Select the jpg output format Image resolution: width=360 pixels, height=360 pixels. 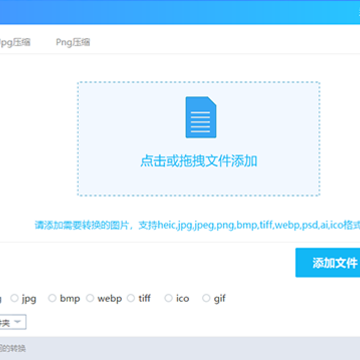[x=14, y=298]
